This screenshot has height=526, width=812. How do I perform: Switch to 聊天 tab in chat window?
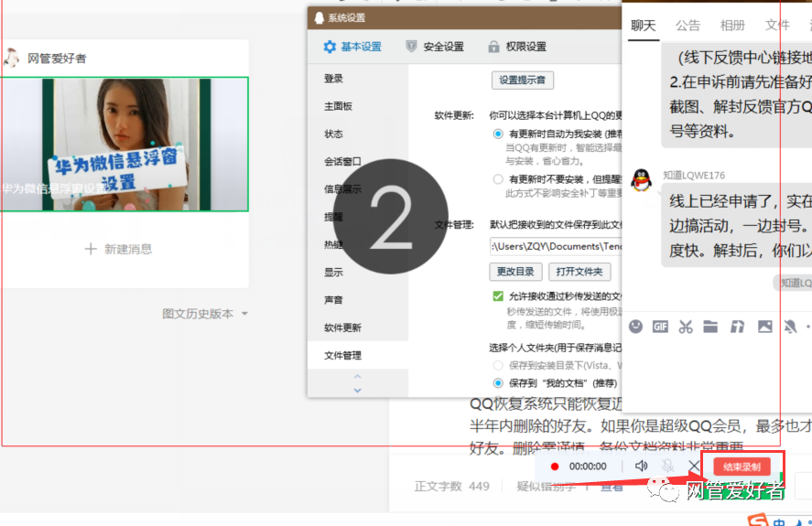coord(644,26)
